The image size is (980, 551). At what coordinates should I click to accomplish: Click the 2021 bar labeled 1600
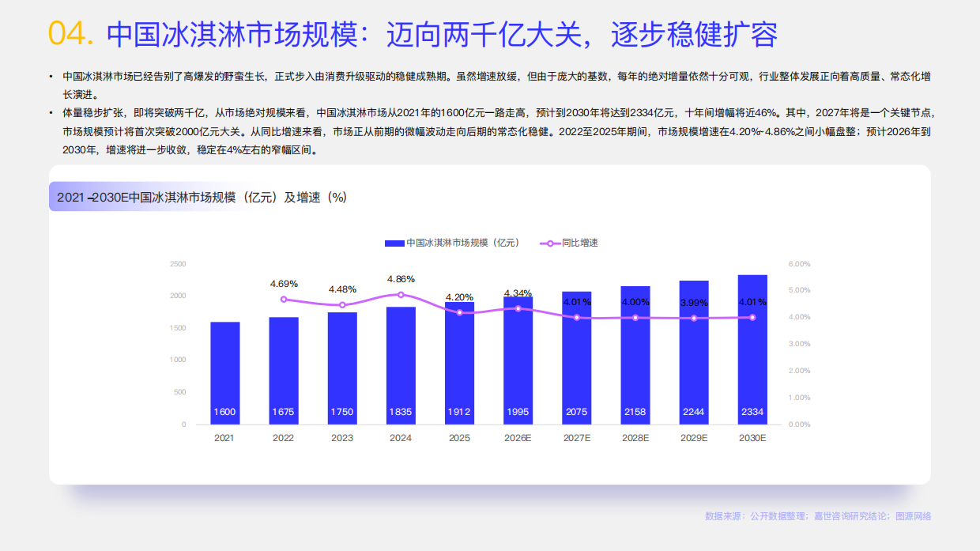pyautogui.click(x=225, y=373)
